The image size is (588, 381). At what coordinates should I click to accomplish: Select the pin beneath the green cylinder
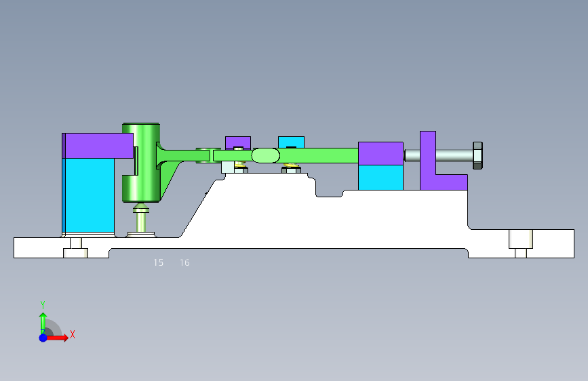pos(141,220)
